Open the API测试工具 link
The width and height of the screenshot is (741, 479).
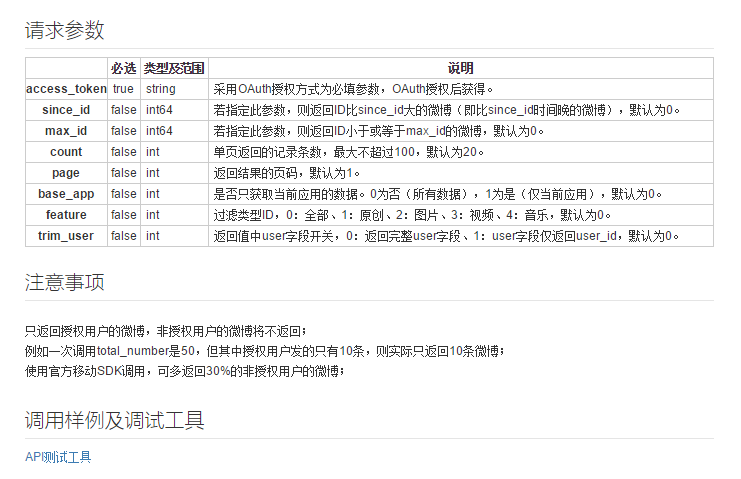[58, 457]
